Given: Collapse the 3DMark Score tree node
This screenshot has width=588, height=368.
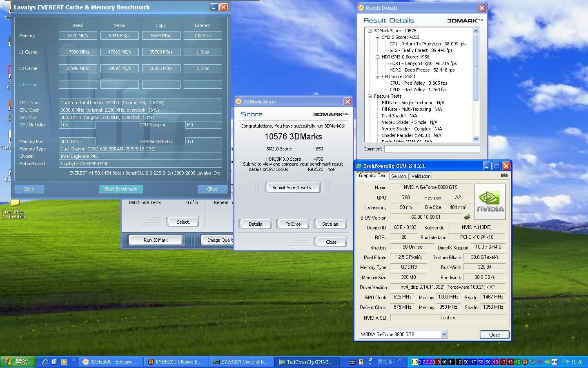Looking at the screenshot, I should [370, 31].
